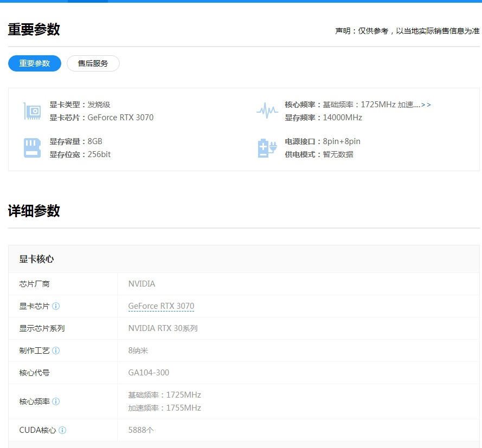Click the graphics card chip icon
Screen dimensions: 482x448
pyautogui.click(x=33, y=111)
